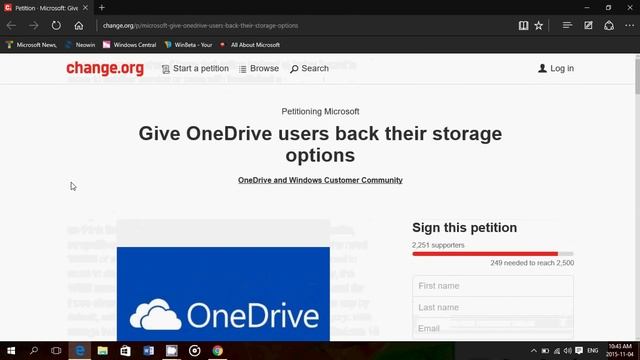Open File Explorer from the taskbar
640x360 pixels.
(x=102, y=351)
